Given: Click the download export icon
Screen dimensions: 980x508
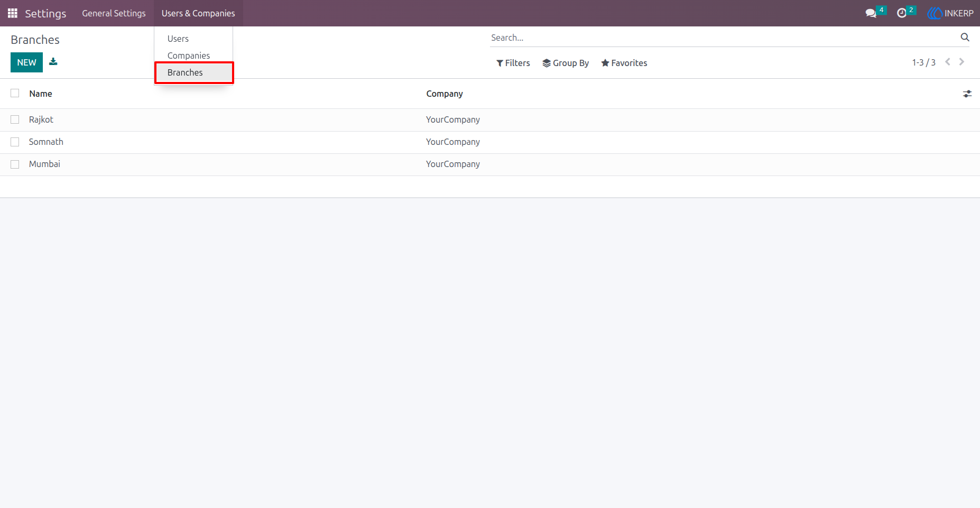Looking at the screenshot, I should pyautogui.click(x=53, y=62).
